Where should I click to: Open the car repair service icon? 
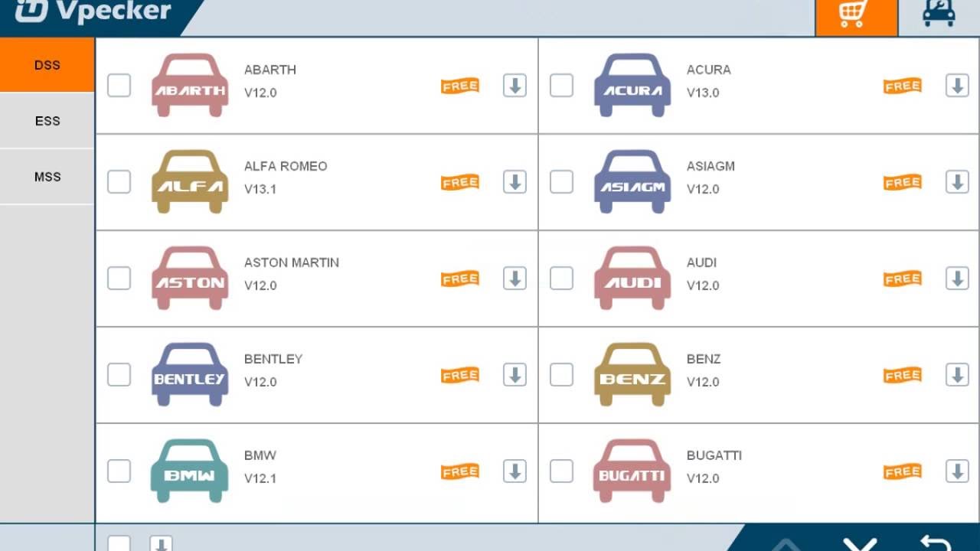click(939, 14)
